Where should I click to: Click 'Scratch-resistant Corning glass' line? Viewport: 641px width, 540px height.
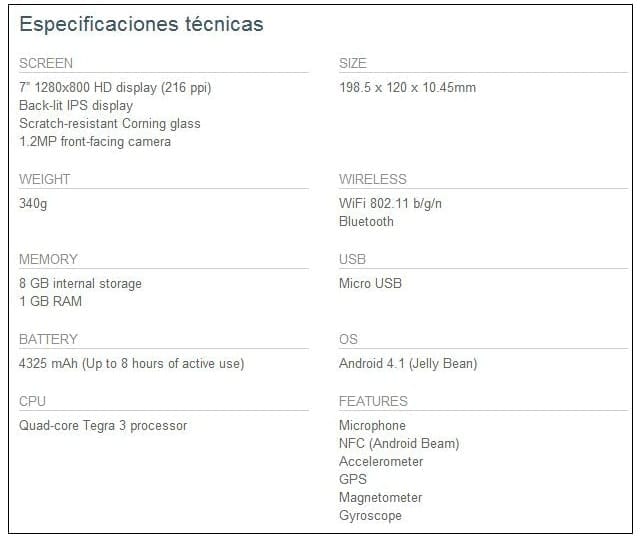110,124
